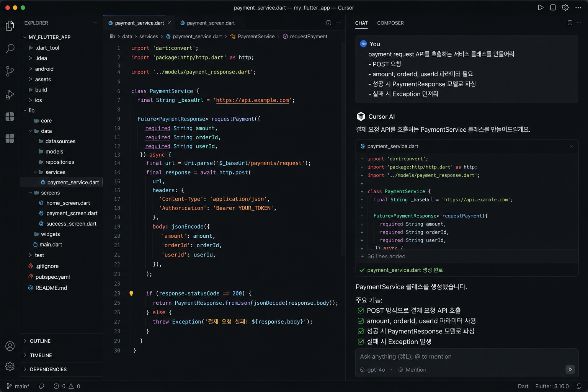Open Source Control view in activity bar
Screen dimensions: 588x392
(x=10, y=71)
